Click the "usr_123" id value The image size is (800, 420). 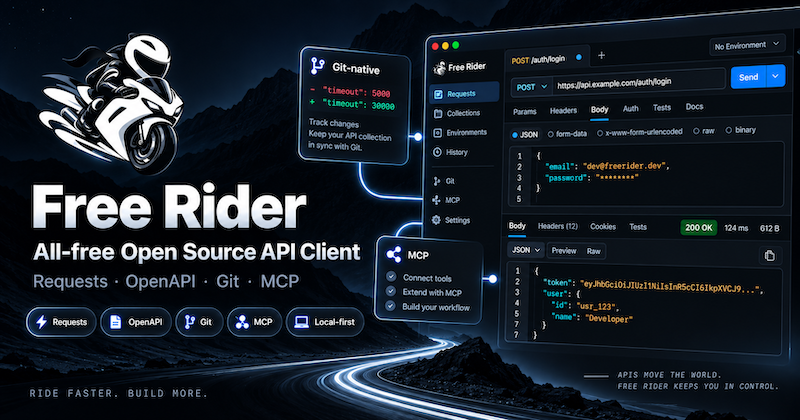597,307
